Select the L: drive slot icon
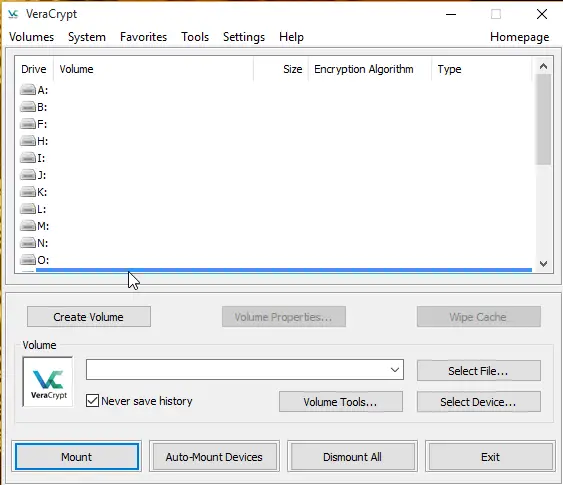The width and height of the screenshot is (563, 485). pyautogui.click(x=28, y=209)
